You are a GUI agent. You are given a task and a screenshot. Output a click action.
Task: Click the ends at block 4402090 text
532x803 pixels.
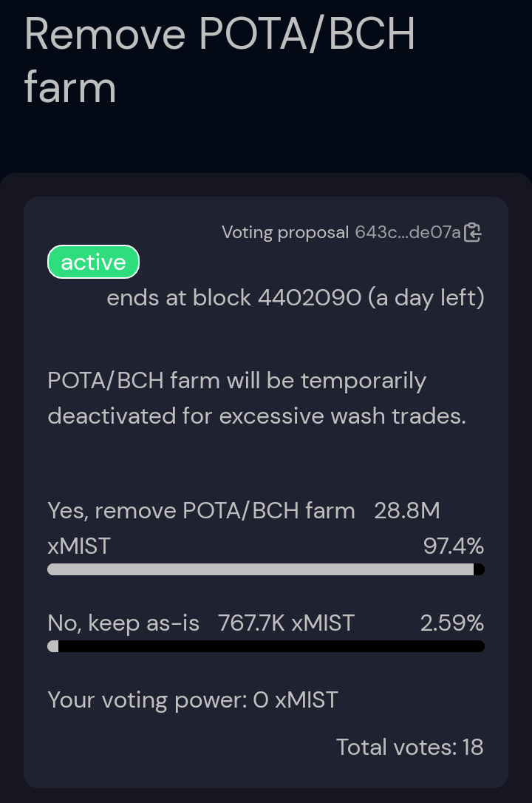coord(233,297)
